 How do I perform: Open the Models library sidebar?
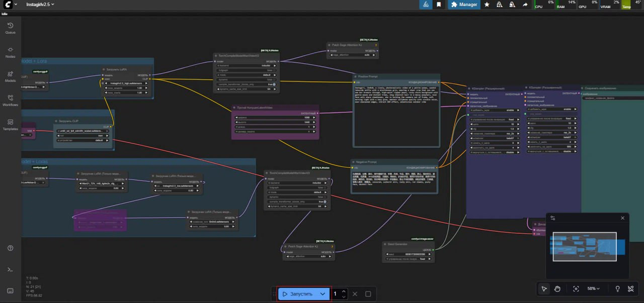10,76
